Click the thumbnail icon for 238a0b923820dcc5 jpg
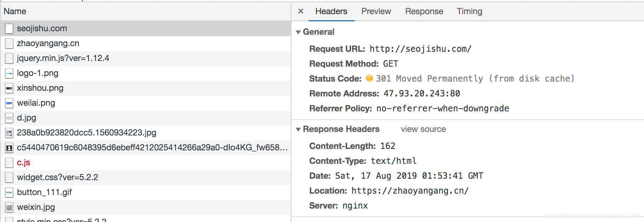The width and height of the screenshot is (644, 222). (x=9, y=133)
